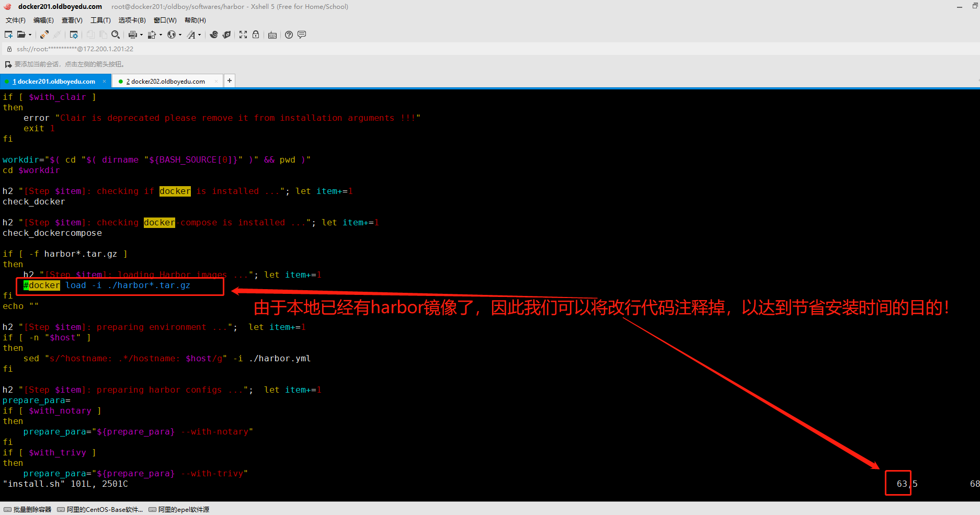Click the + button to open new tab
The image size is (980, 515).
pyautogui.click(x=229, y=81)
